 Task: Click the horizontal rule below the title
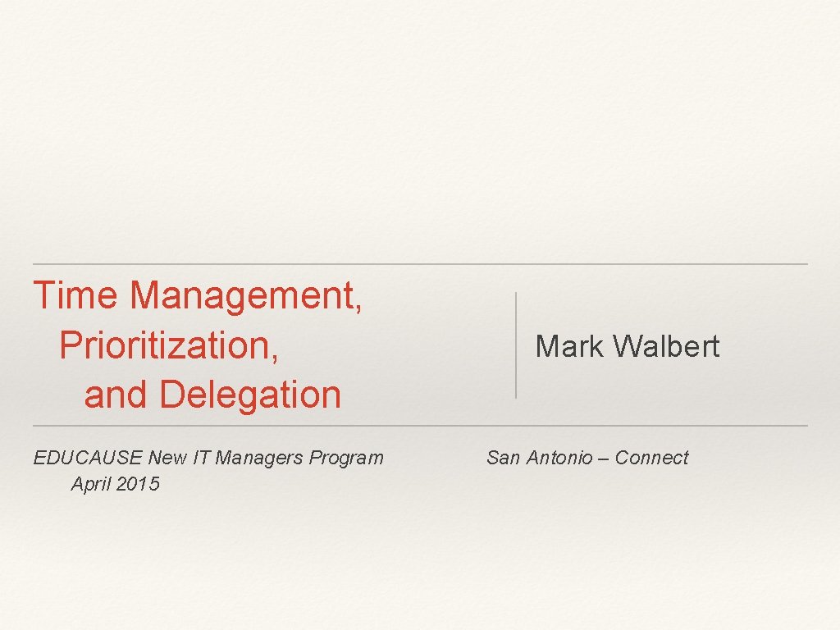click(420, 426)
